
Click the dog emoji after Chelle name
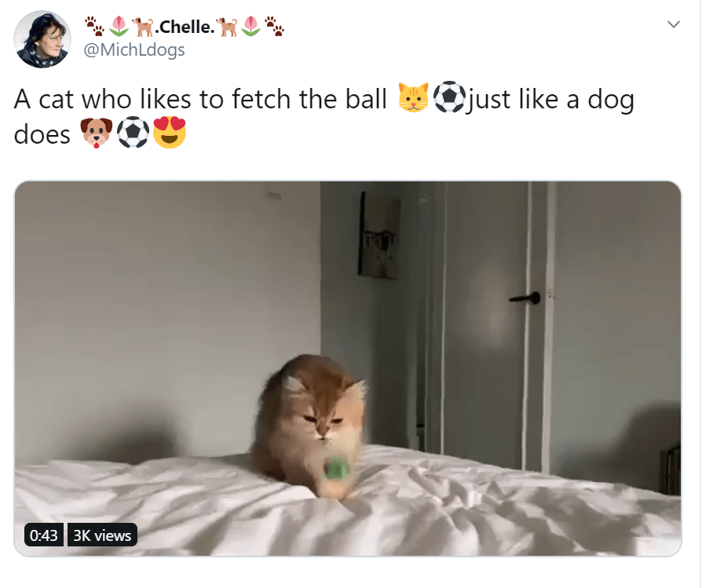[x=226, y=27]
